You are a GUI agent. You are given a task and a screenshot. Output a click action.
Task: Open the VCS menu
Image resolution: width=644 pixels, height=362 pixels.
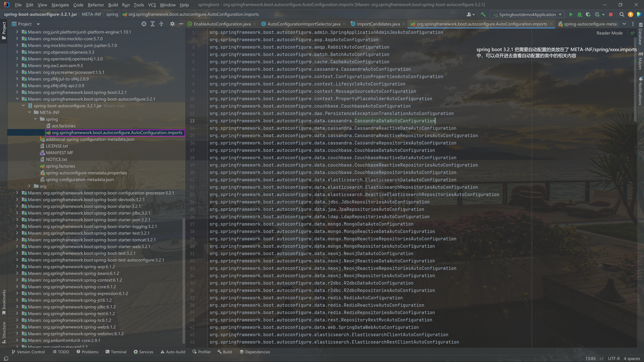click(x=152, y=5)
